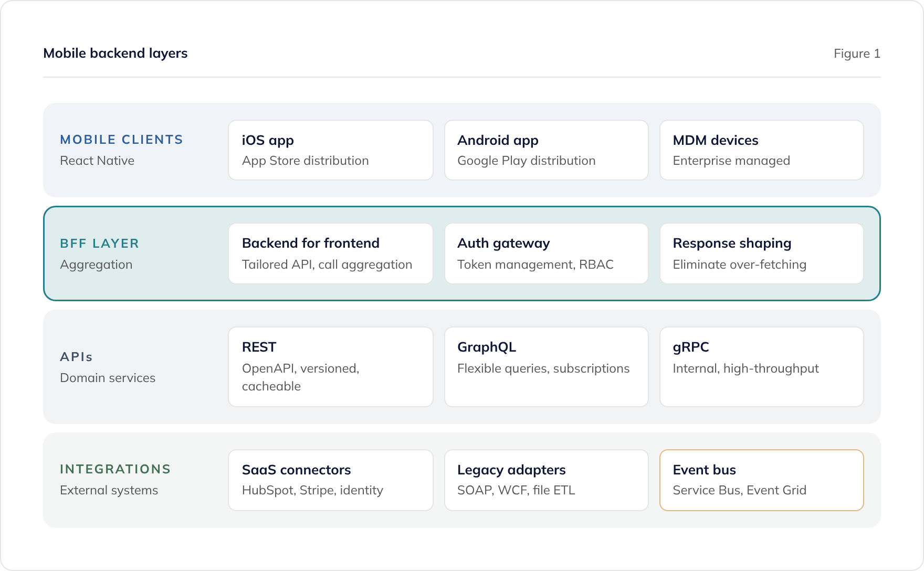Select the gRPC card
The height and width of the screenshot is (571, 924).
762,367
